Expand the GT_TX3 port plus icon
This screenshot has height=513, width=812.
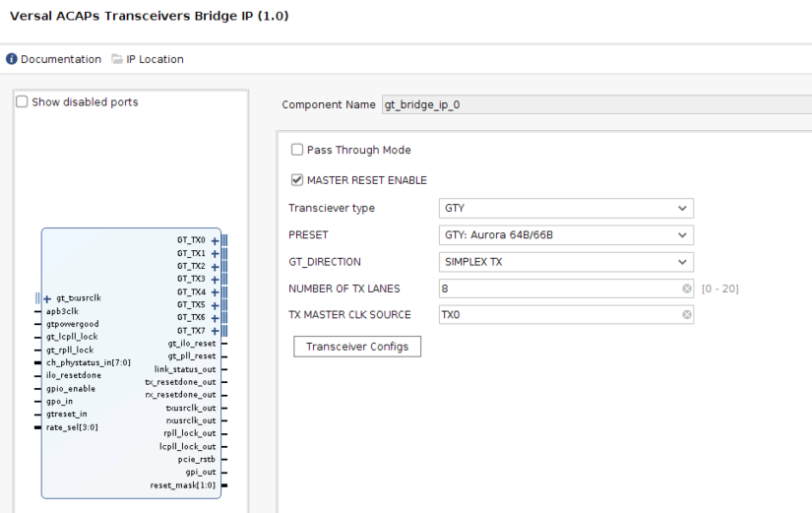215,280
